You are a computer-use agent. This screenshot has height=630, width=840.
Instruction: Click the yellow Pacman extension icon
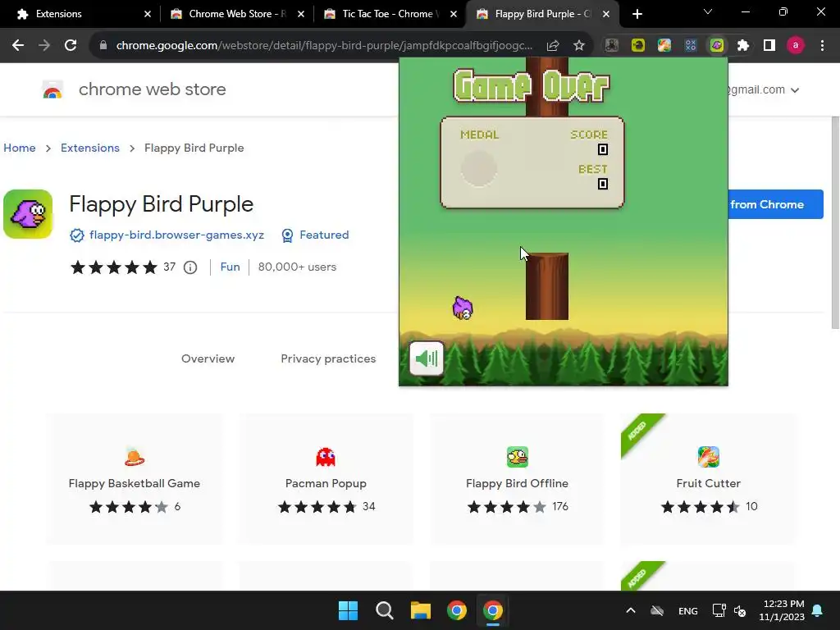[638, 46]
